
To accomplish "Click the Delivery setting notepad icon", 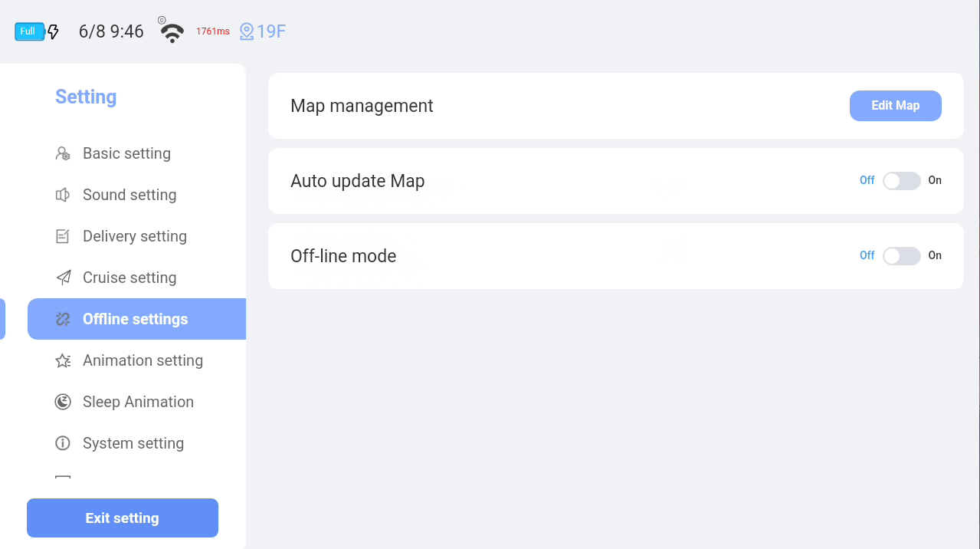I will point(63,236).
